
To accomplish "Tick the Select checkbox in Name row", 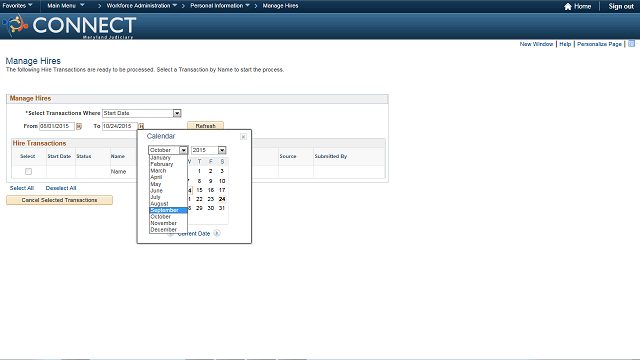I will 28,171.
